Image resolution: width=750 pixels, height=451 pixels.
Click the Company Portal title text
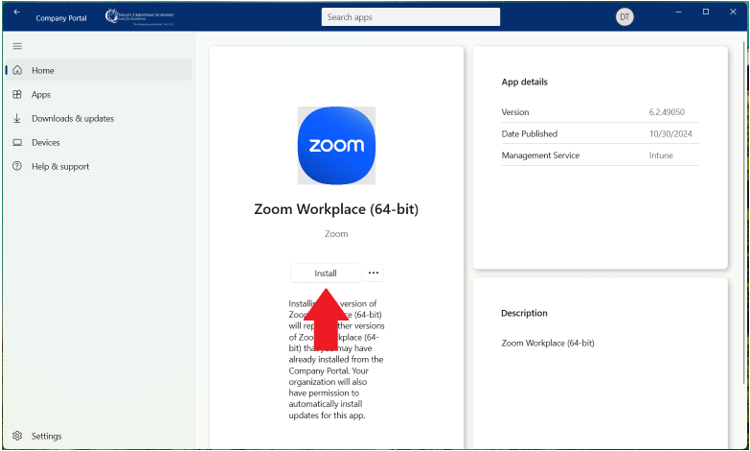61,18
